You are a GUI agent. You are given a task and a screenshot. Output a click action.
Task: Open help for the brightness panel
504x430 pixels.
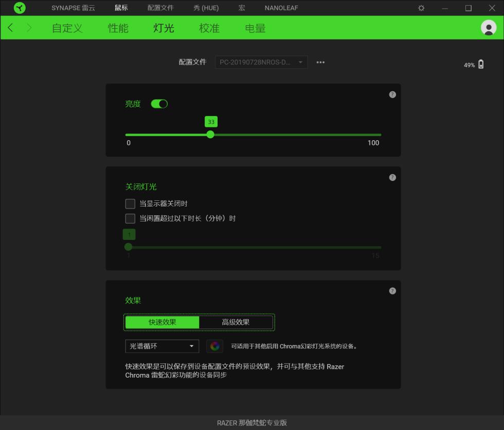[392, 95]
